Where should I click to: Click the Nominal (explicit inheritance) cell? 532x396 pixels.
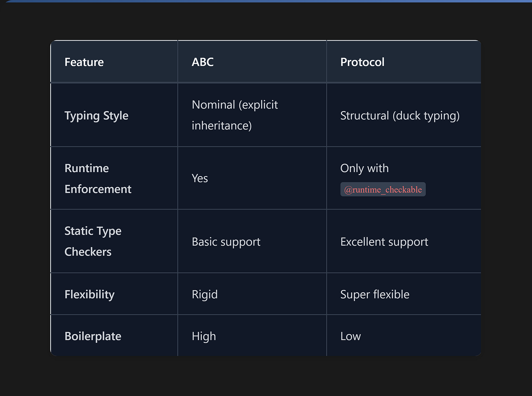(235, 115)
